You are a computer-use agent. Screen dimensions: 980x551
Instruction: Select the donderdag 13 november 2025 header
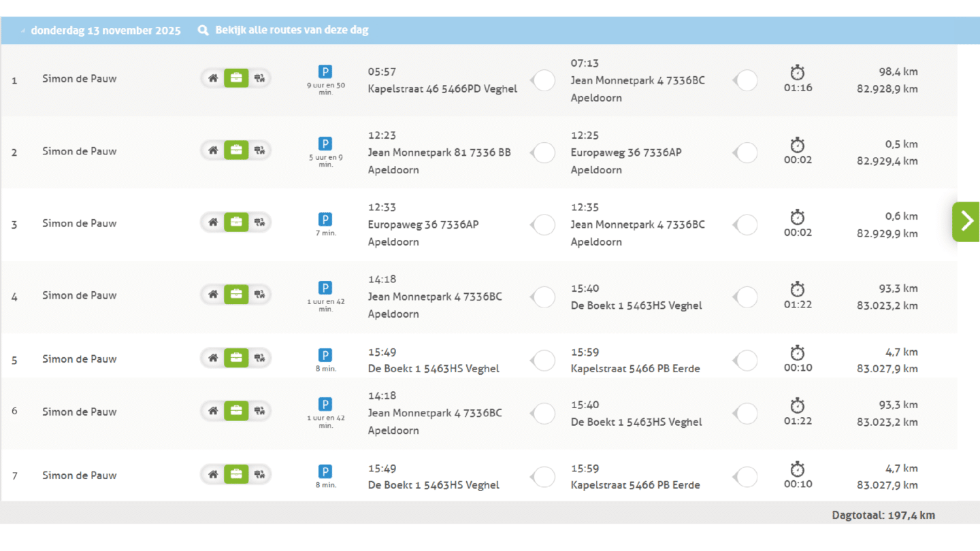pos(105,31)
